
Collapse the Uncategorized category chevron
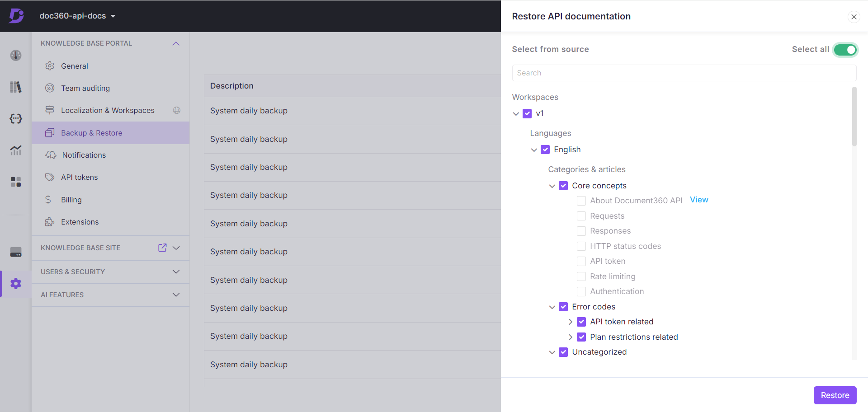552,352
